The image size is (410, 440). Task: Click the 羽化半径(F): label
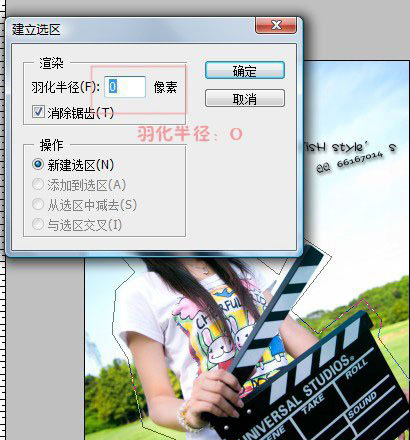66,87
